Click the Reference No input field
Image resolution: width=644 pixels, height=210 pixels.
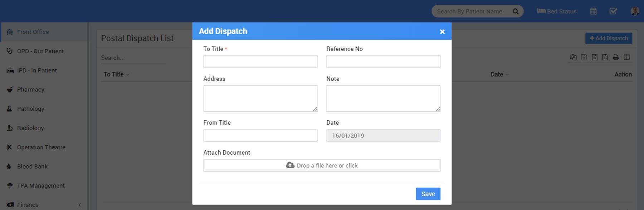383,62
